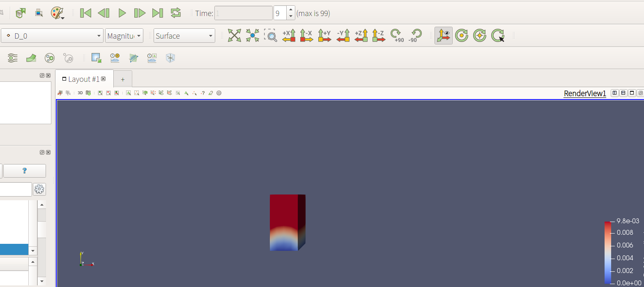644x287 pixels.
Task: Click the colored box model in view
Action: click(287, 222)
